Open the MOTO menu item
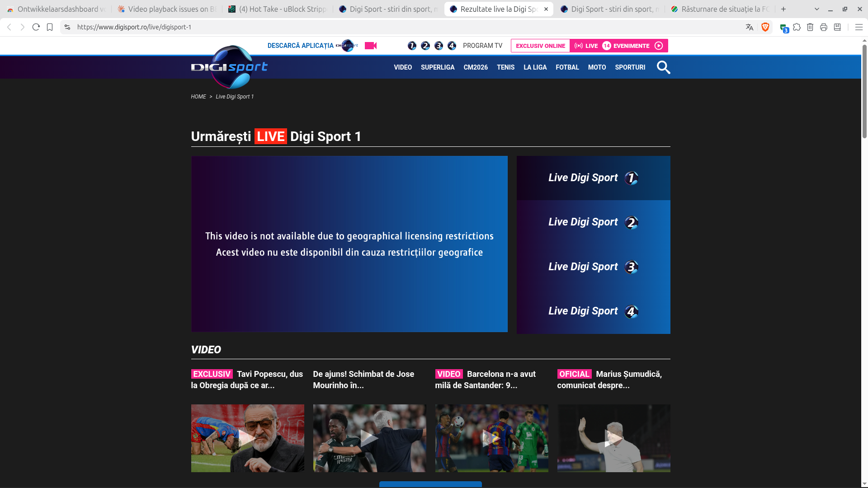 click(x=597, y=67)
